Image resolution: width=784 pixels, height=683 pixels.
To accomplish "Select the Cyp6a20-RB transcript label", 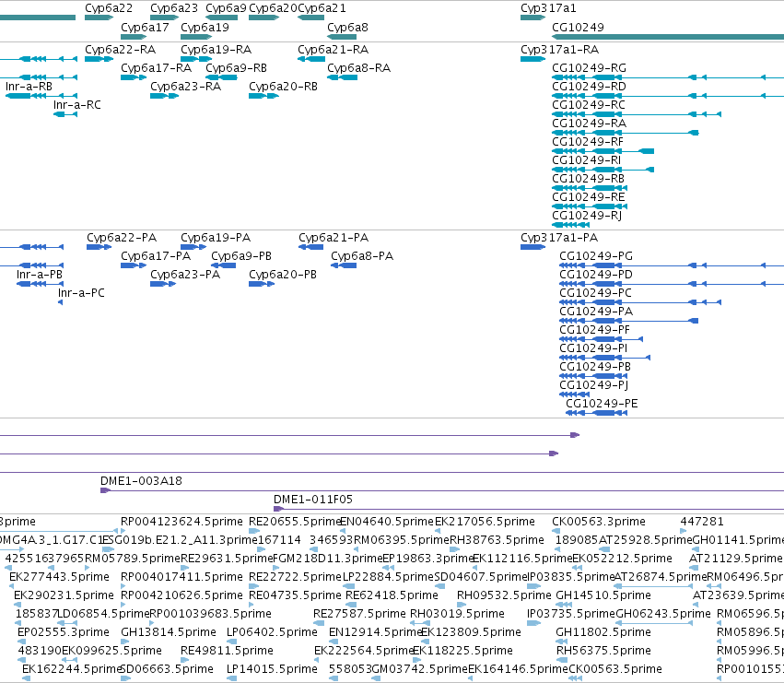I will click(283, 86).
